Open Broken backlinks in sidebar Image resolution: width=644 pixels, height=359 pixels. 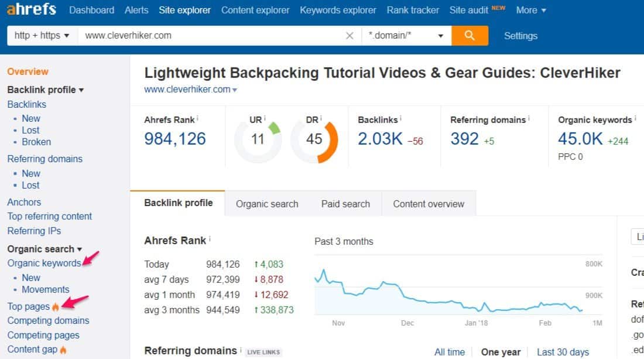point(36,142)
